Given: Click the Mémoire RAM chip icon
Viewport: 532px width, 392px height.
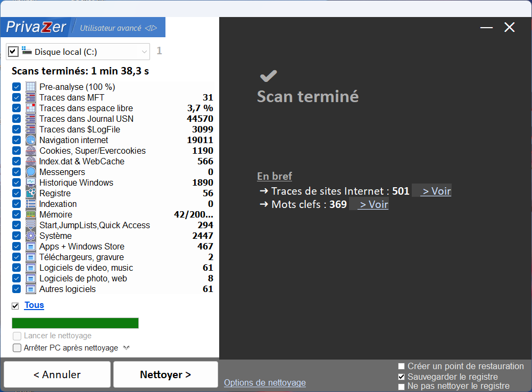Looking at the screenshot, I should click(30, 214).
